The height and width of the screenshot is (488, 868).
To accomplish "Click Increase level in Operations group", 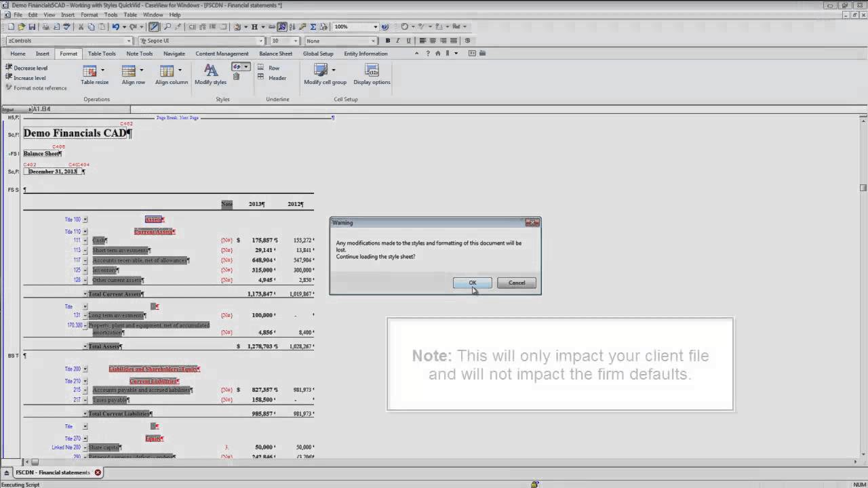I will [26, 78].
